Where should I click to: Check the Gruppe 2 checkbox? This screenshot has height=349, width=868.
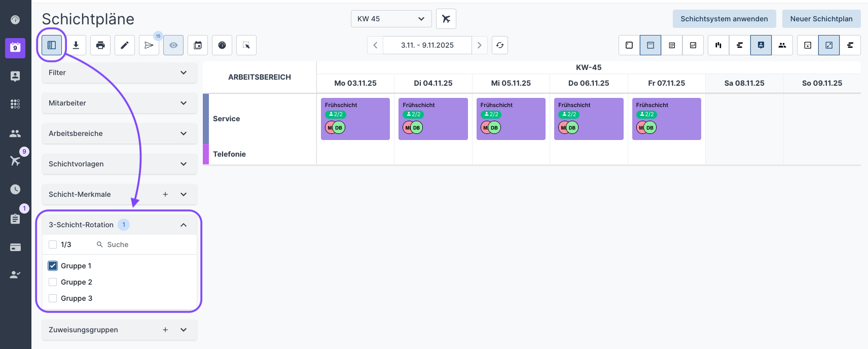(x=53, y=282)
